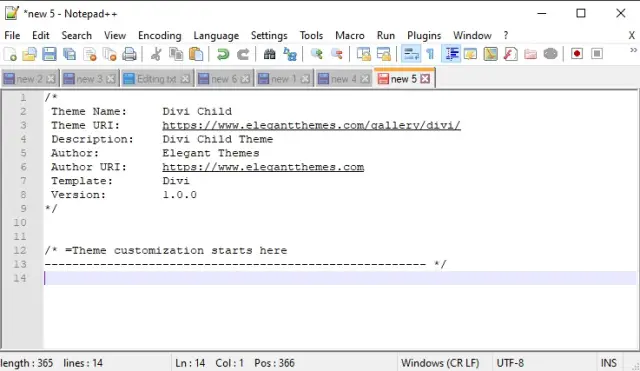Close the Editing.txt tab

coord(185,79)
